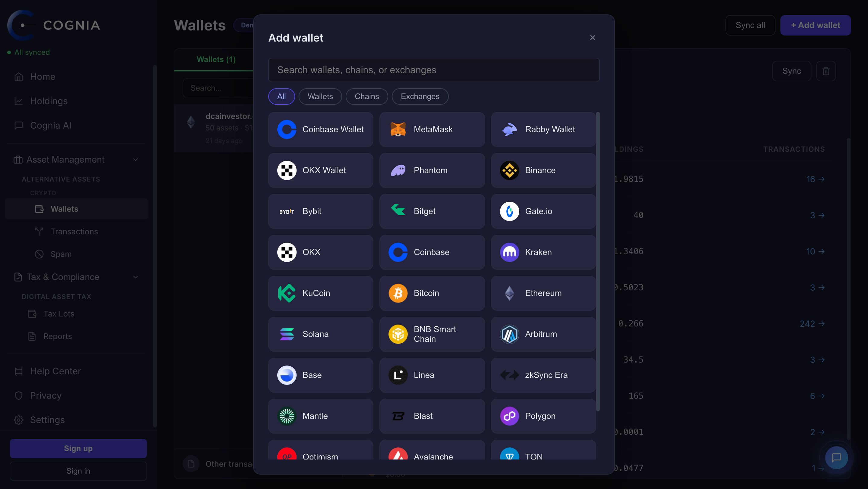Image resolution: width=868 pixels, height=489 pixels.
Task: Click the Add wallet dialog scrollbar
Action: (x=598, y=261)
